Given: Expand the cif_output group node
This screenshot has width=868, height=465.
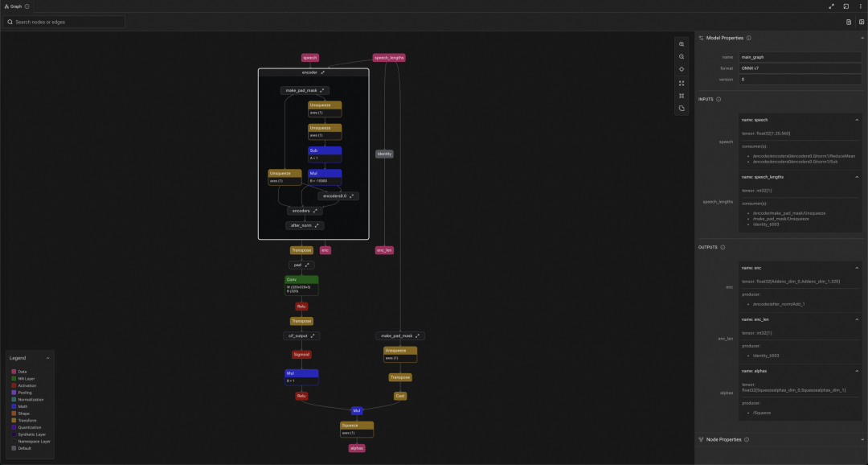Looking at the screenshot, I should click(313, 335).
